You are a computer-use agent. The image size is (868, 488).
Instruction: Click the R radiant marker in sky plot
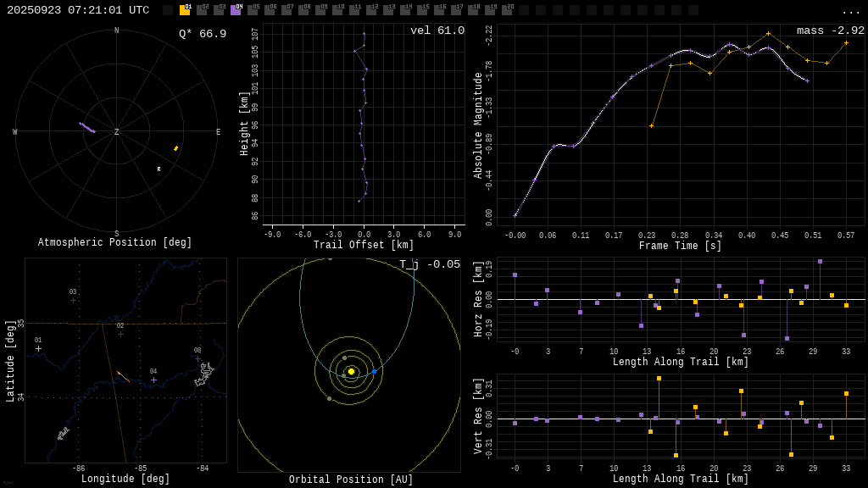[159, 169]
